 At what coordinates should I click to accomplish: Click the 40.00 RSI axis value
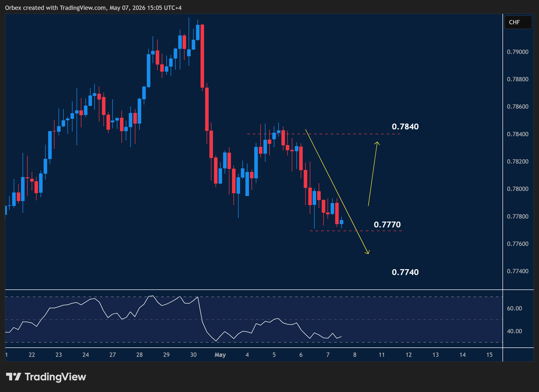(x=514, y=331)
